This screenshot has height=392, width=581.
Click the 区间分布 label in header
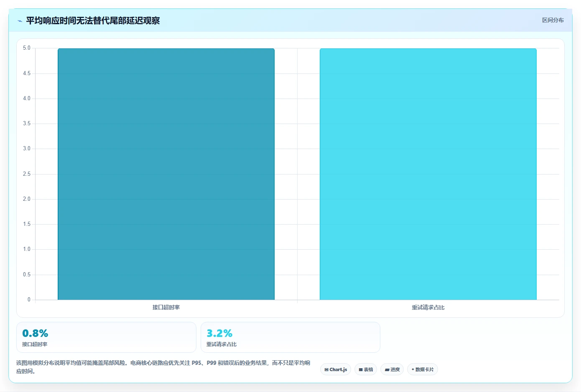[x=553, y=20]
